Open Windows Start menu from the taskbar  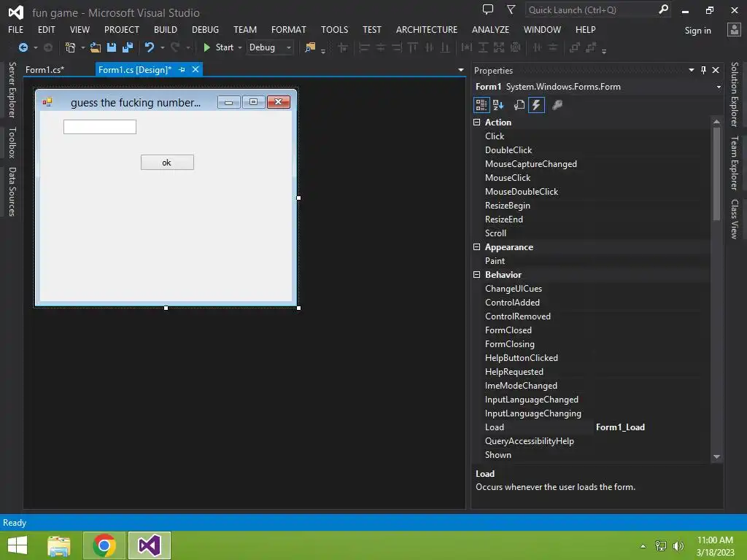[x=18, y=545]
